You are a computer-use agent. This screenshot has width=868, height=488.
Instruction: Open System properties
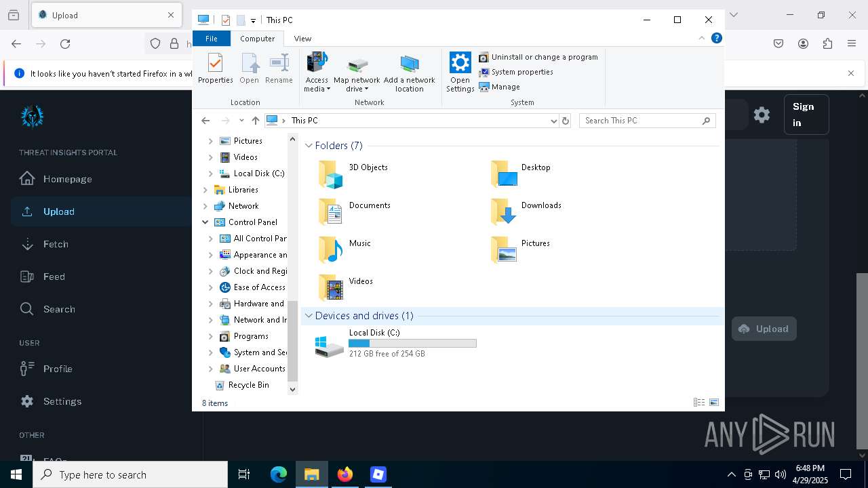516,72
